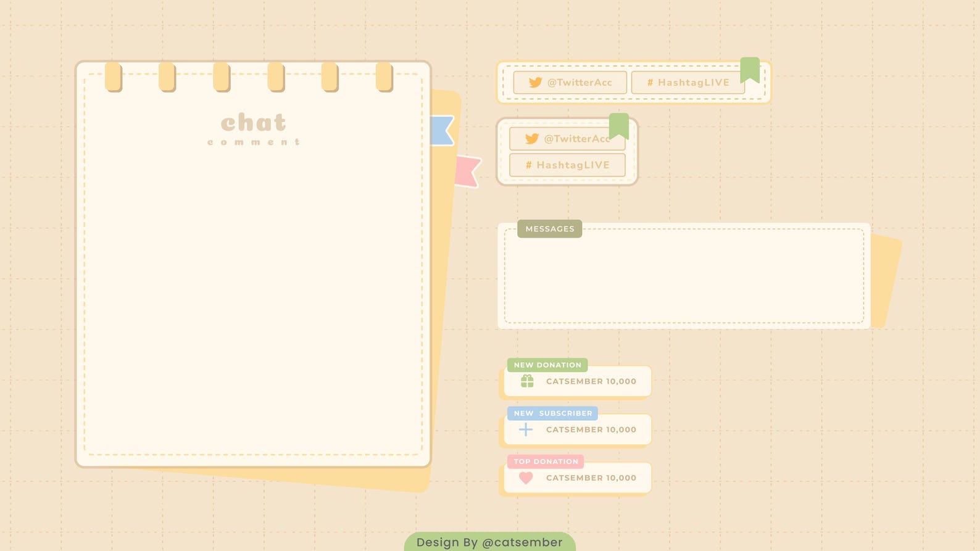980x551 pixels.
Task: Click the # HashtagLIVE box in the wide banner
Action: pyautogui.click(x=688, y=82)
